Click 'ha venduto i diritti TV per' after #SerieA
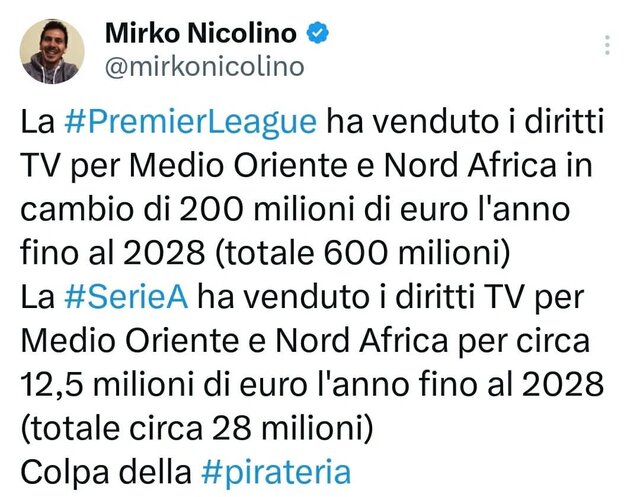This screenshot has width=640, height=497. click(x=391, y=297)
